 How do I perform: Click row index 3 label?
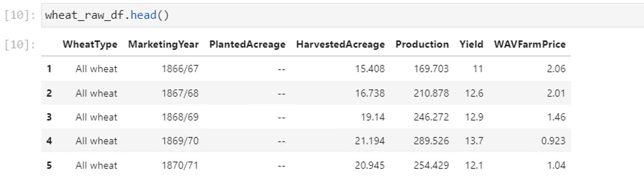tap(49, 117)
